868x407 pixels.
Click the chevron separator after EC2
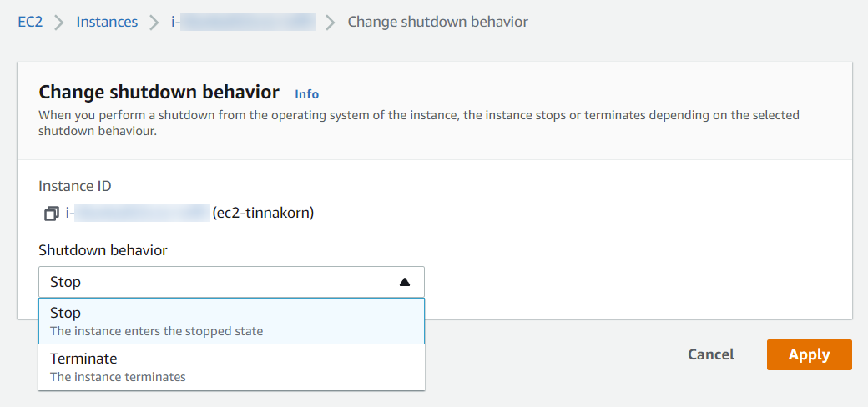59,23
